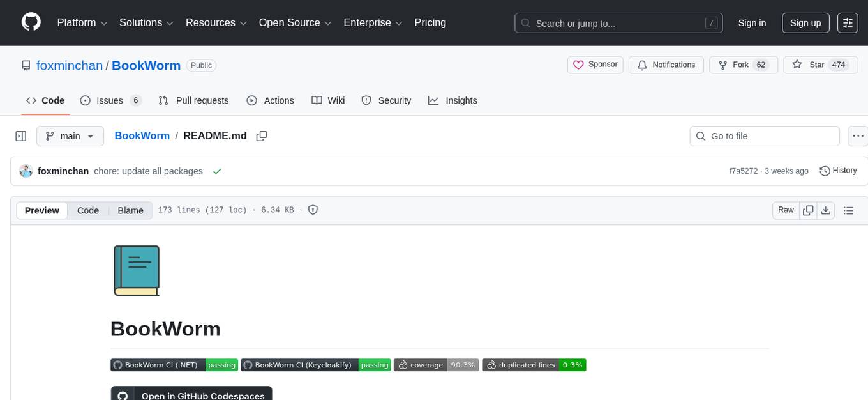Click the Sponsor button

click(595, 65)
